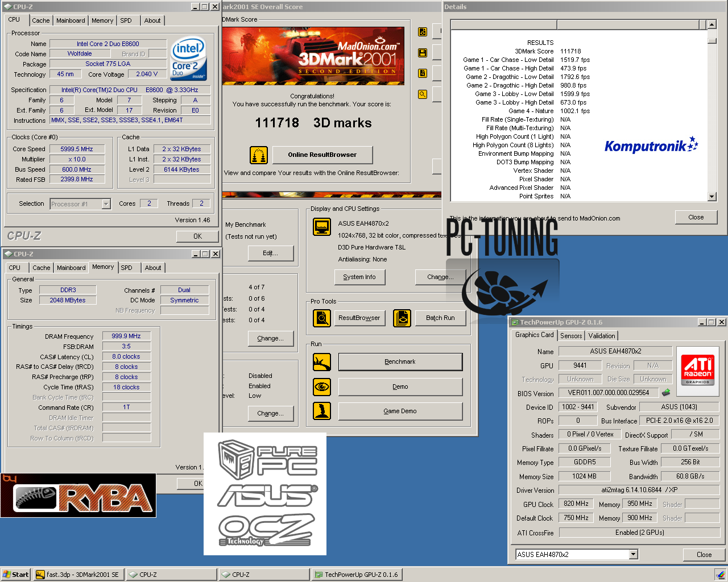Click the monitor icon in Display and CPU Settings
The height and width of the screenshot is (582, 728).
pos(322,227)
